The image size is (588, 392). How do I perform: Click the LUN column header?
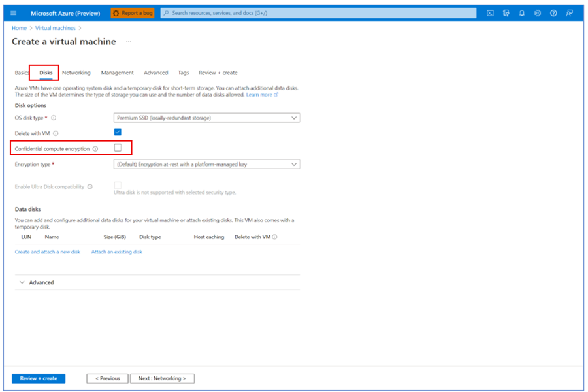(26, 237)
